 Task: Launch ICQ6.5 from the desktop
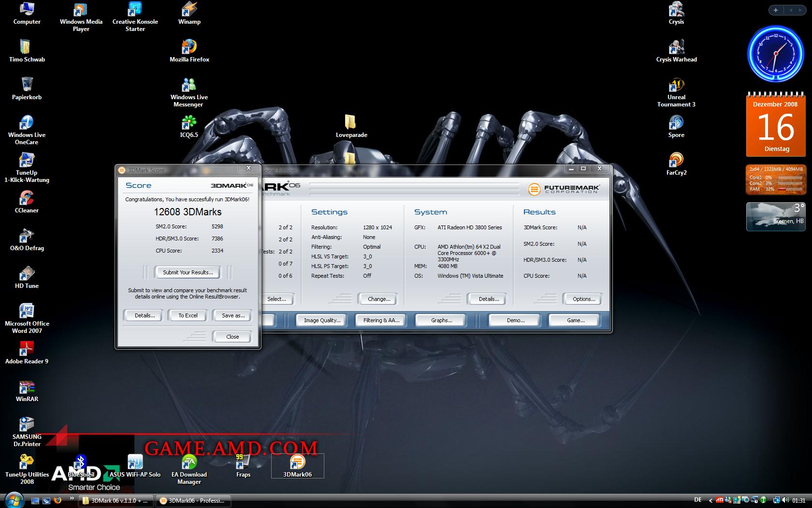tap(189, 126)
